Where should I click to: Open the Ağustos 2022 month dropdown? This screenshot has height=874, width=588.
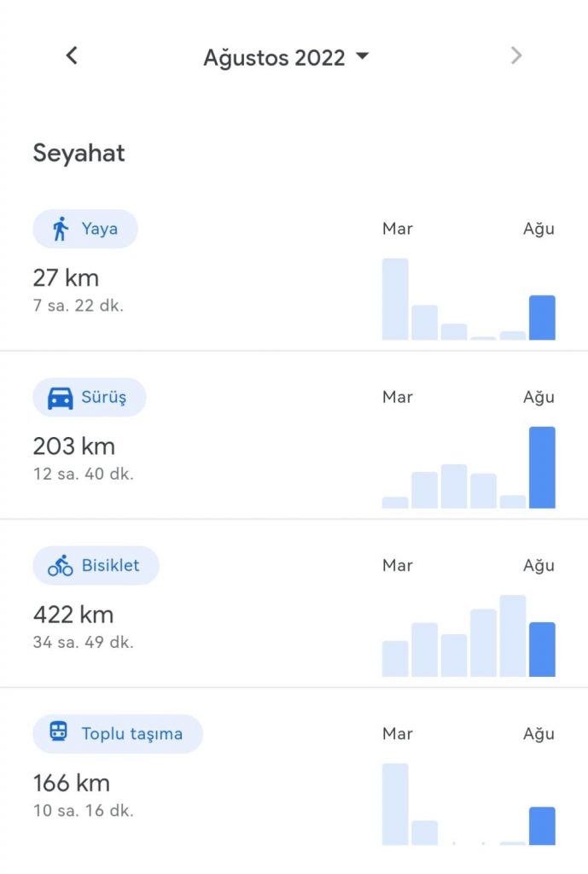click(285, 58)
